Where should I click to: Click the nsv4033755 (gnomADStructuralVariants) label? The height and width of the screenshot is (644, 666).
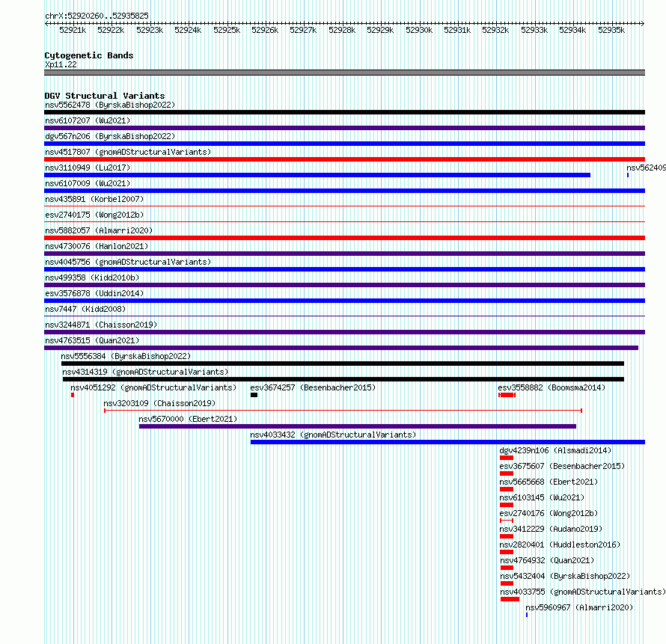coord(583,592)
